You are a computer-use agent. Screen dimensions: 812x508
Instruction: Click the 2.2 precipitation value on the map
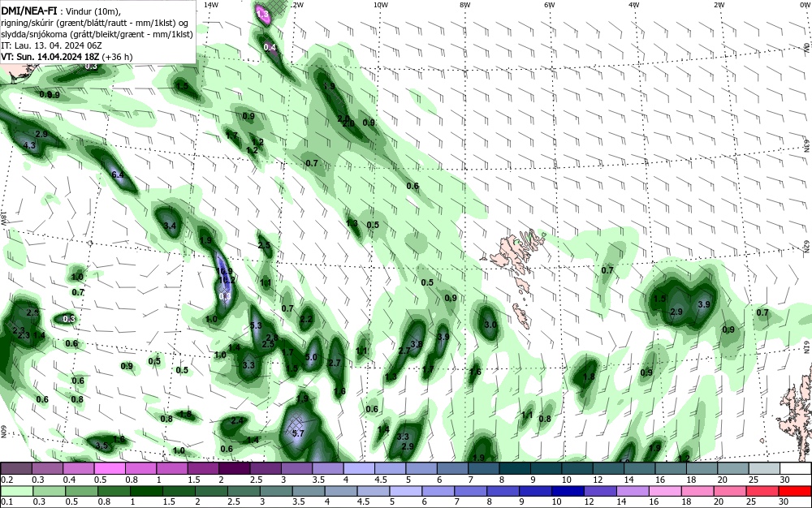[306, 319]
